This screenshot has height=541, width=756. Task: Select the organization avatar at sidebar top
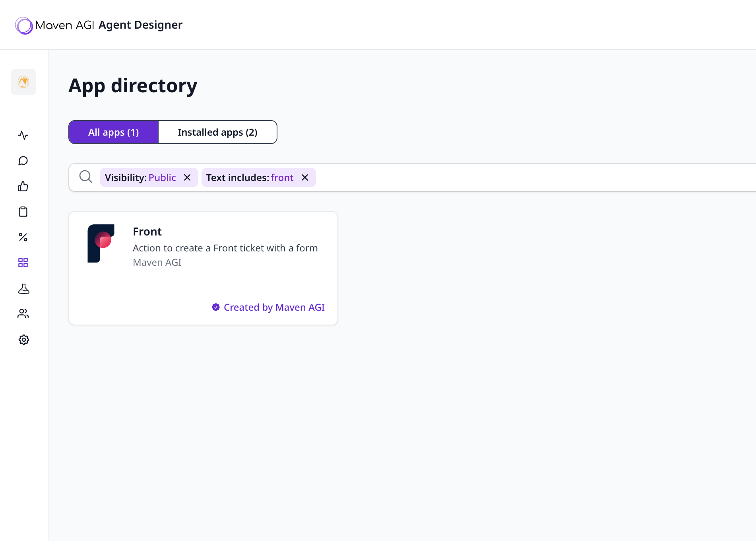point(23,82)
